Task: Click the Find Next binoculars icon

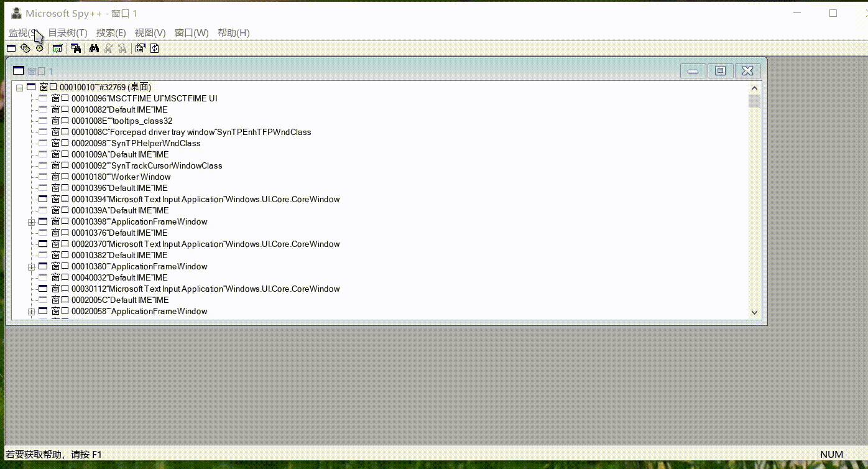Action: [108, 48]
